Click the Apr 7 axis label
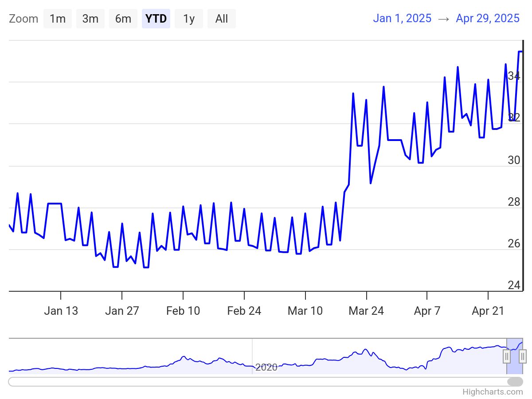 point(427,311)
